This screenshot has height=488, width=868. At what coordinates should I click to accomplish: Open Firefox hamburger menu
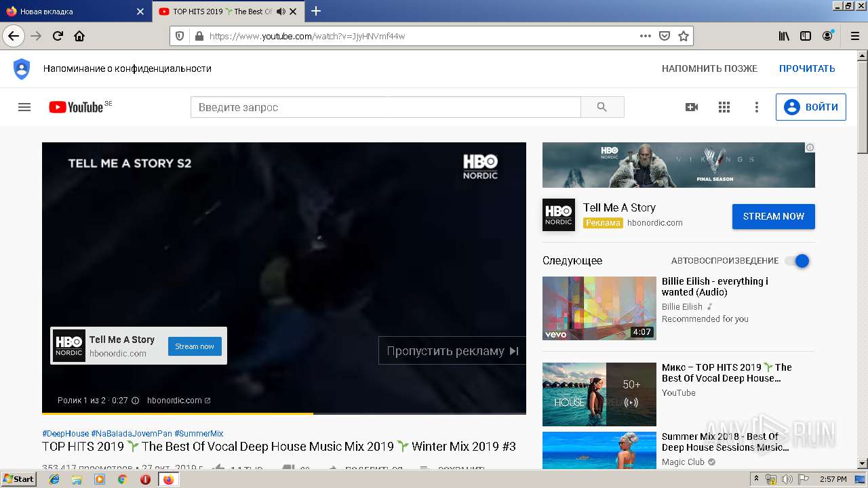click(854, 36)
